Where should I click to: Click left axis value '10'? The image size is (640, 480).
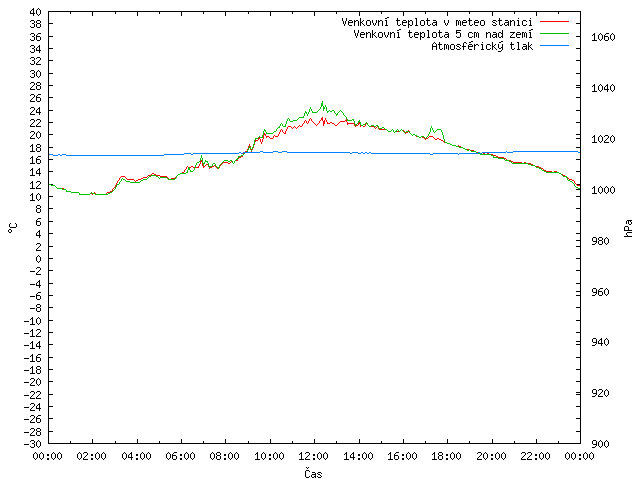tap(36, 197)
